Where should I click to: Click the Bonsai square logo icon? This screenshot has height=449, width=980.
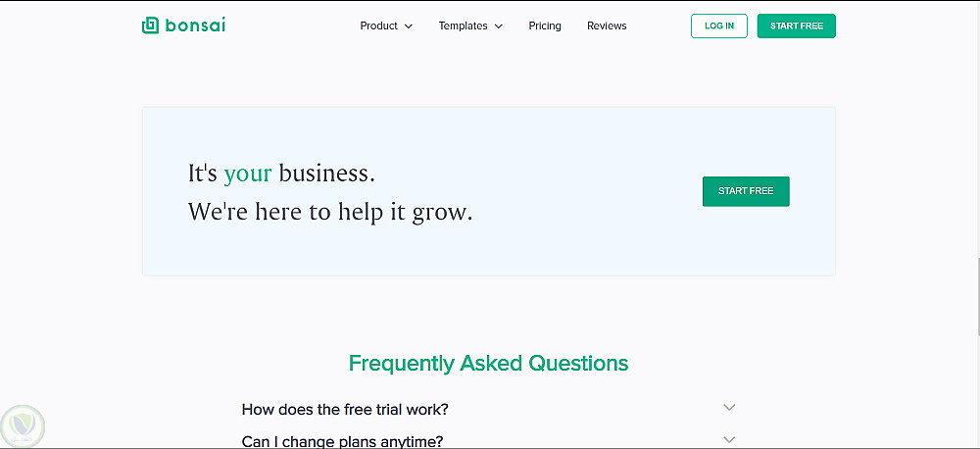[x=150, y=25]
